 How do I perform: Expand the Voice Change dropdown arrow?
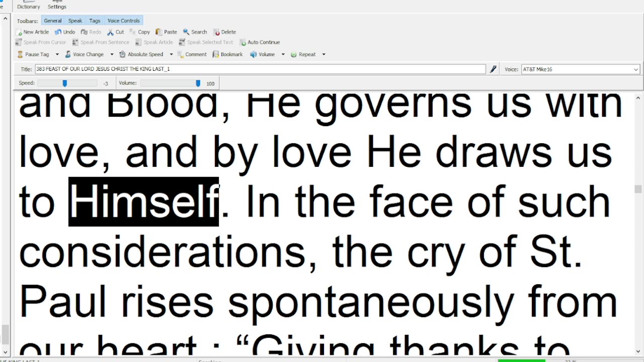point(112,54)
